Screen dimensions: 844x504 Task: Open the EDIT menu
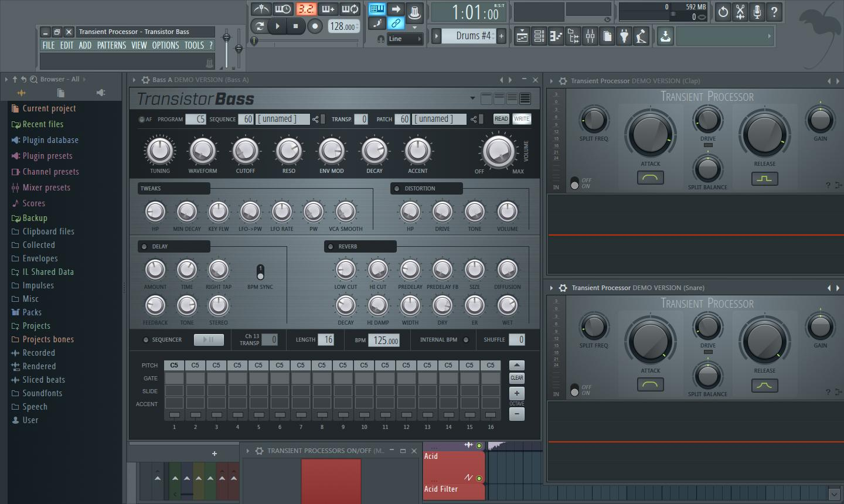(67, 45)
